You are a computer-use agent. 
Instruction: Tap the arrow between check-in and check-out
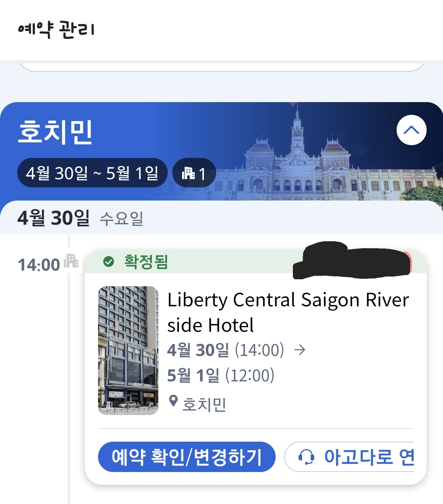point(300,350)
